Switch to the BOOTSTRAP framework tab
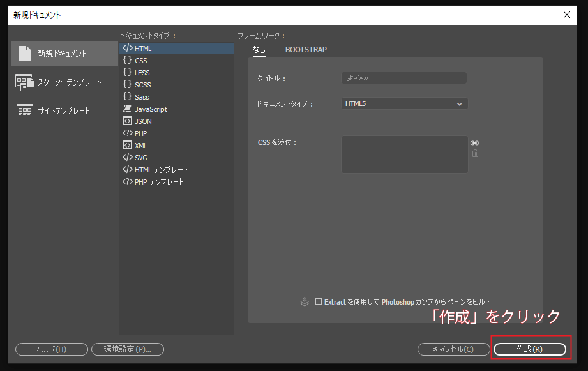588x371 pixels. (x=306, y=49)
